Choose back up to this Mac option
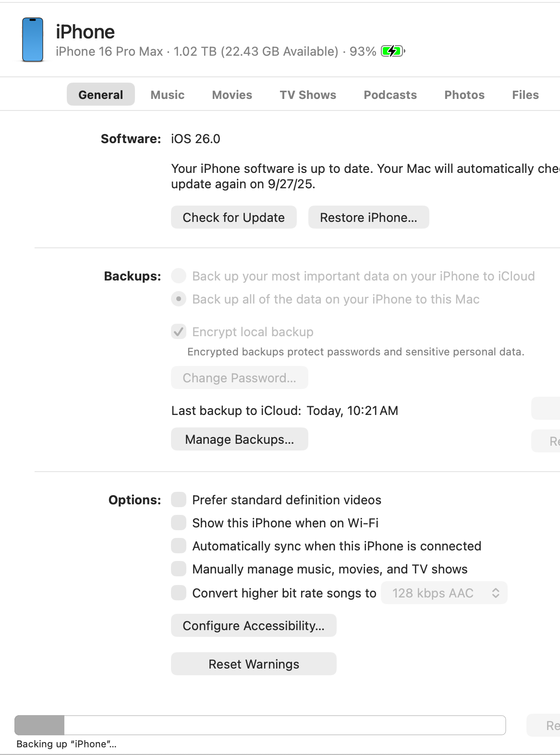The height and width of the screenshot is (755, 560). pos(179,299)
